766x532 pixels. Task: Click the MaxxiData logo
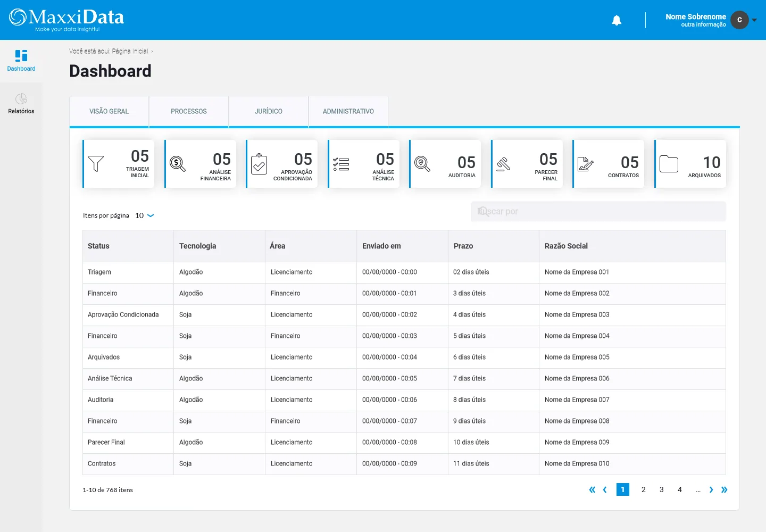pos(66,20)
